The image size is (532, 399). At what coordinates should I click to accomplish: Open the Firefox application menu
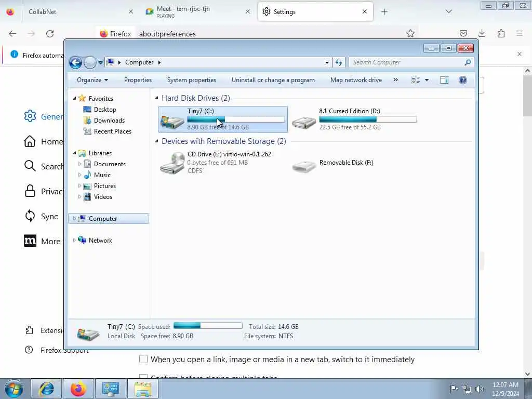click(520, 33)
